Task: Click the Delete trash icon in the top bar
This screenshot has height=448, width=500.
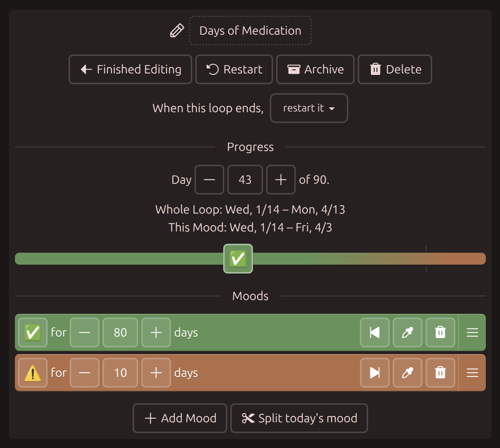Action: (x=375, y=69)
